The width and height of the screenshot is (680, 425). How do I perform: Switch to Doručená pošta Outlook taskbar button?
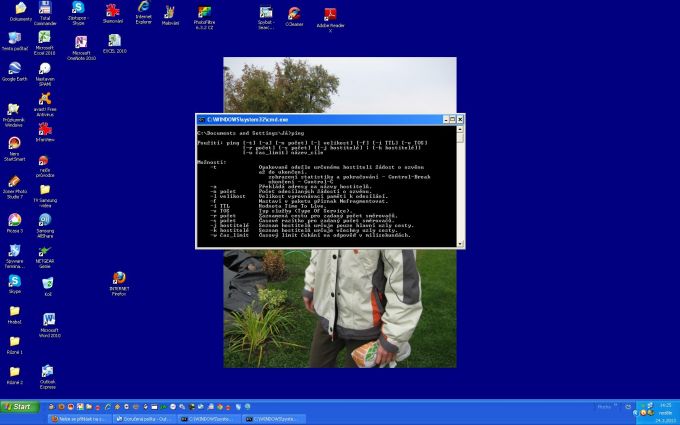144,419
